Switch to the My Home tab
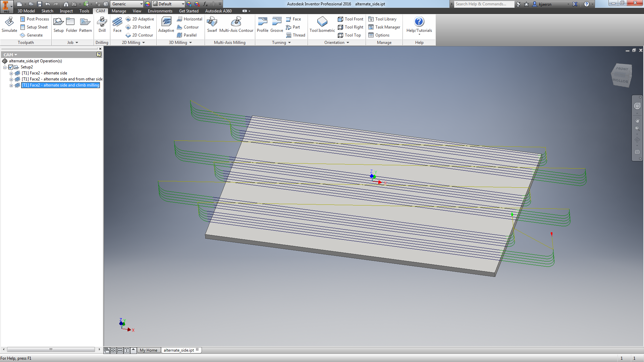The image size is (644, 362). [149, 350]
